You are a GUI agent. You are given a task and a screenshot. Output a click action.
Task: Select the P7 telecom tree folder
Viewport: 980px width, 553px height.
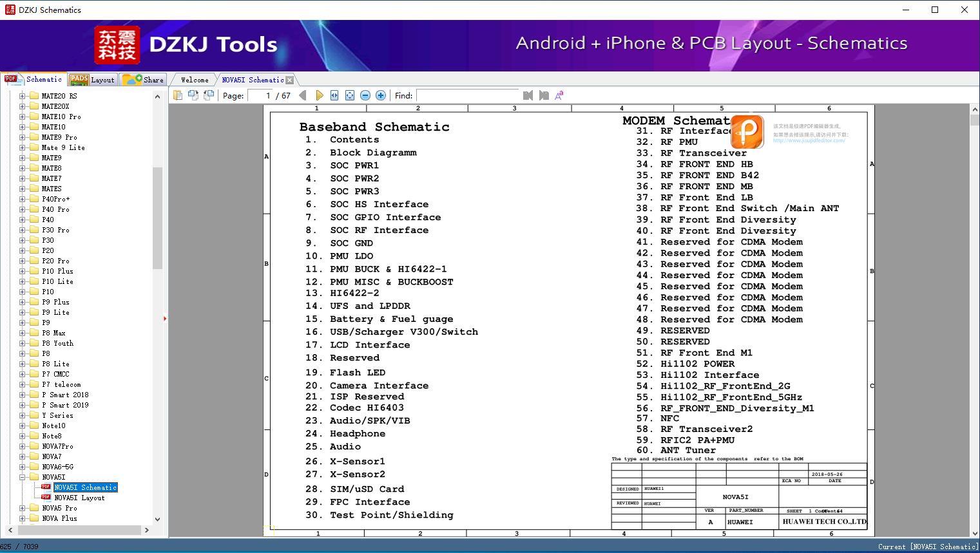point(61,384)
